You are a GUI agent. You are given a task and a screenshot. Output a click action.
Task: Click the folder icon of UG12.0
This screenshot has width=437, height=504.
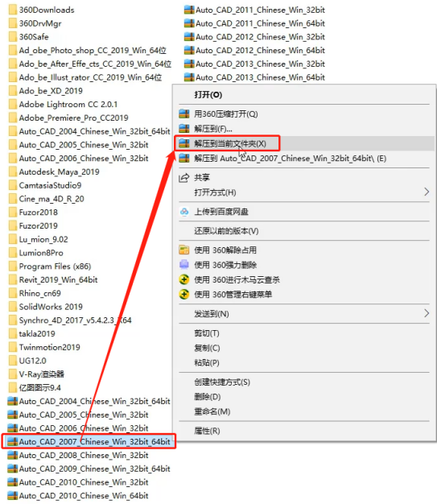click(13, 361)
